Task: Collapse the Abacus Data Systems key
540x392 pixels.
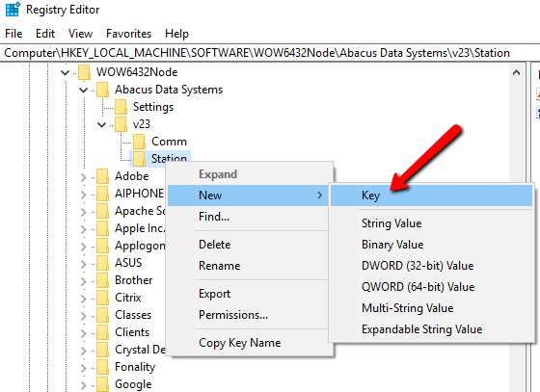Action: 83,91
